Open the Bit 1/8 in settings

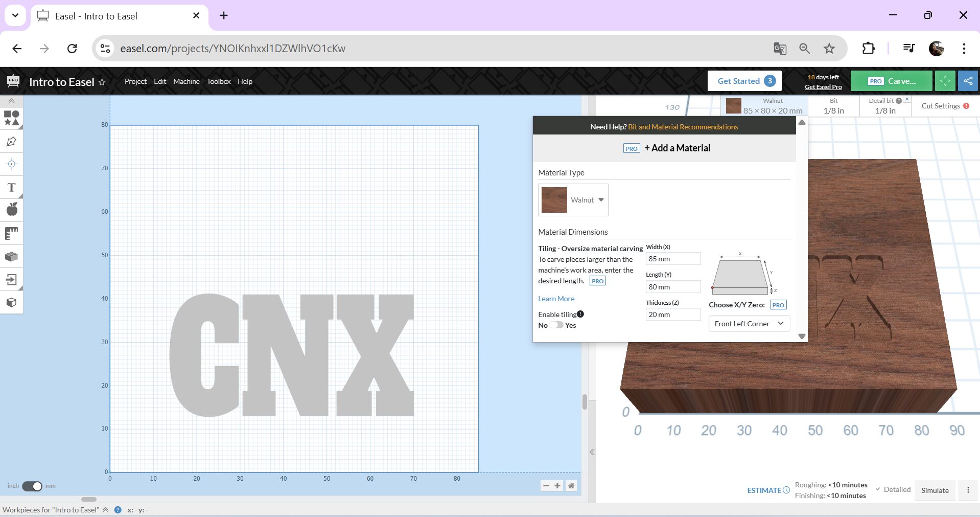[x=834, y=106]
